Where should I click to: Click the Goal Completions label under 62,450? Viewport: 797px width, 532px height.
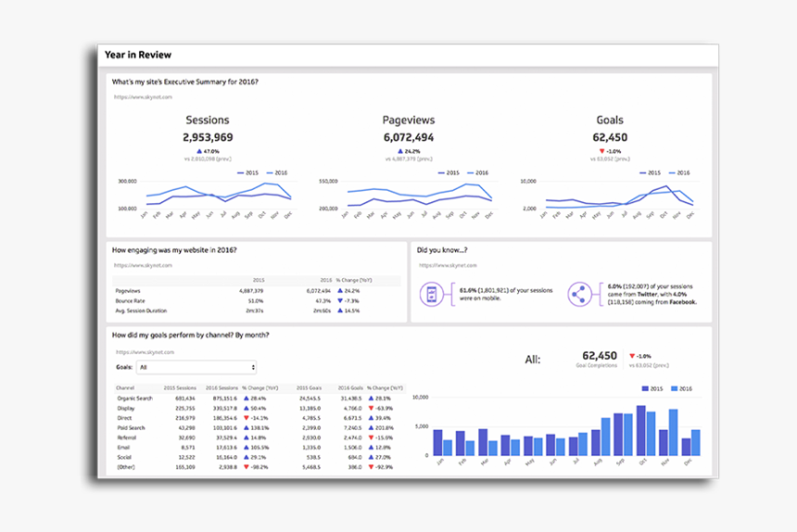(x=596, y=365)
